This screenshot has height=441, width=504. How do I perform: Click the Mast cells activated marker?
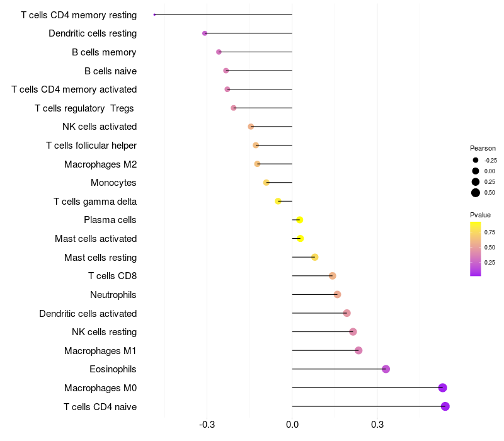click(301, 239)
